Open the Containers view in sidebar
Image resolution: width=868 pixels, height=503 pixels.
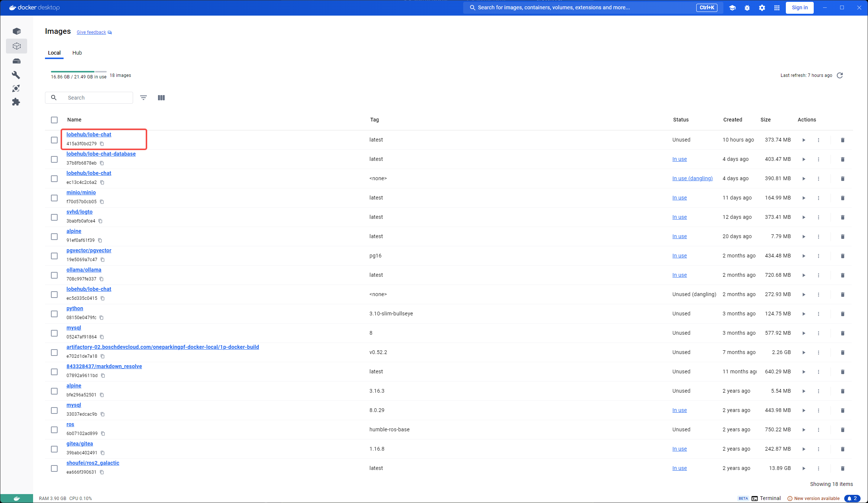pyautogui.click(x=16, y=31)
